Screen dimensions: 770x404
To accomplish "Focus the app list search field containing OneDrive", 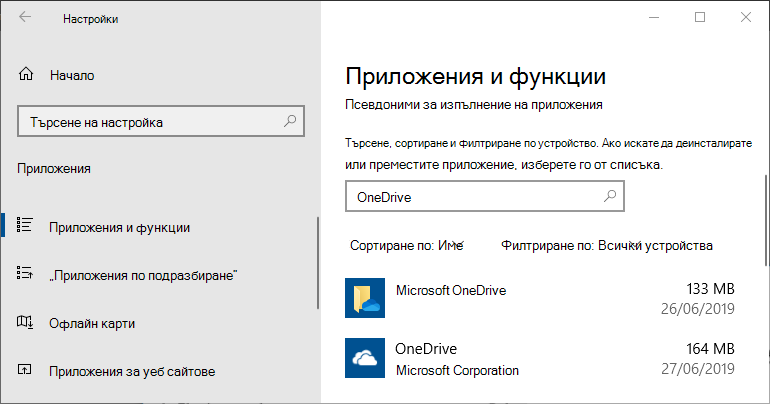I will [485, 196].
